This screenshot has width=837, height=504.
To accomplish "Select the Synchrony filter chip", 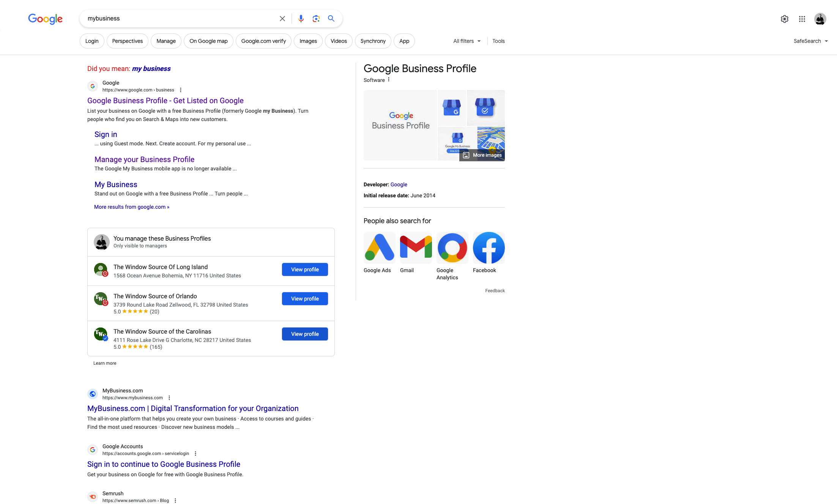I will pos(373,41).
